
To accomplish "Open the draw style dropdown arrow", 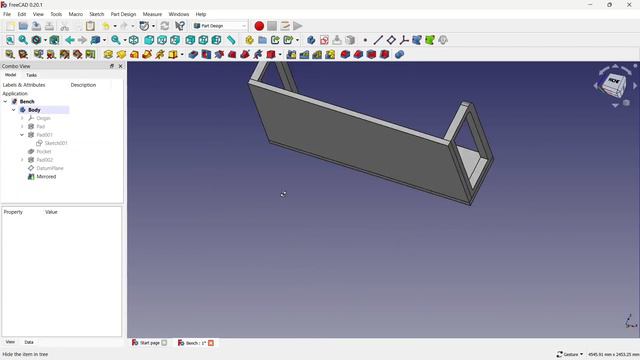I will (45, 40).
